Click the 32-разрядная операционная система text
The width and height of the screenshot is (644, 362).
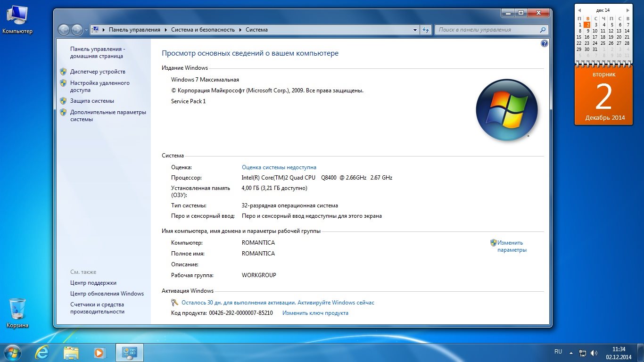pos(290,206)
